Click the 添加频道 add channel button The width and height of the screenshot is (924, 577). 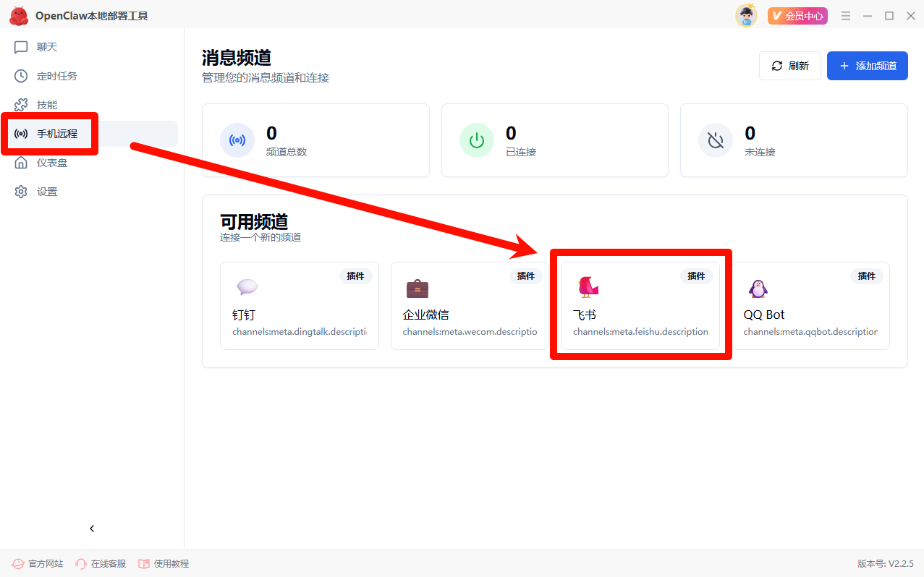tap(867, 66)
